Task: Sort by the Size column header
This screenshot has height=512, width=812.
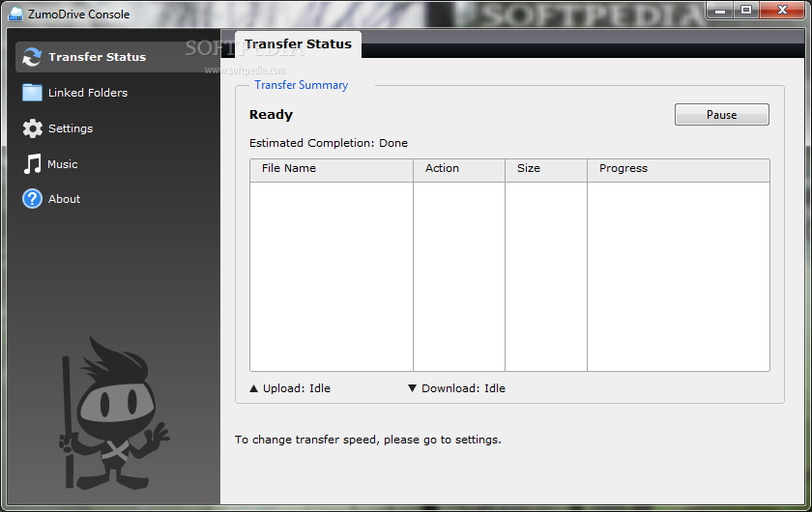Action: click(546, 170)
